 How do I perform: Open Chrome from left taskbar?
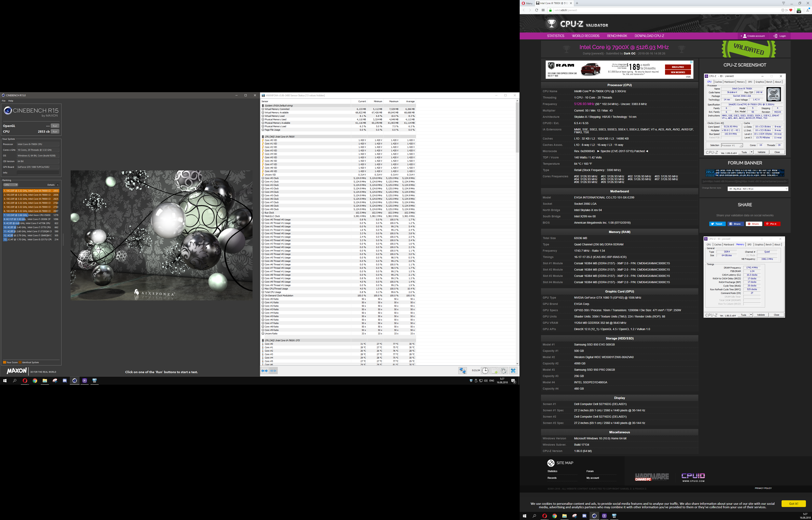pos(35,380)
